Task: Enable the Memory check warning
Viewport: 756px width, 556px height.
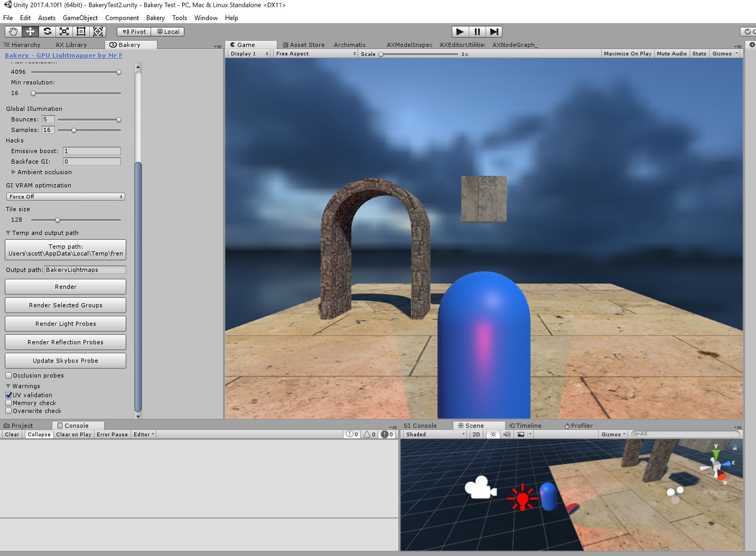Action: point(8,403)
